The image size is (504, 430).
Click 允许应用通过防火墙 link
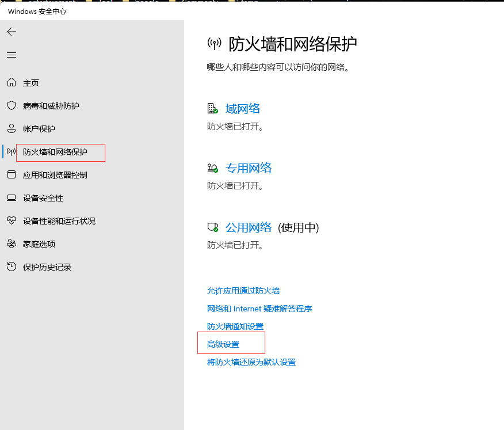[243, 291]
